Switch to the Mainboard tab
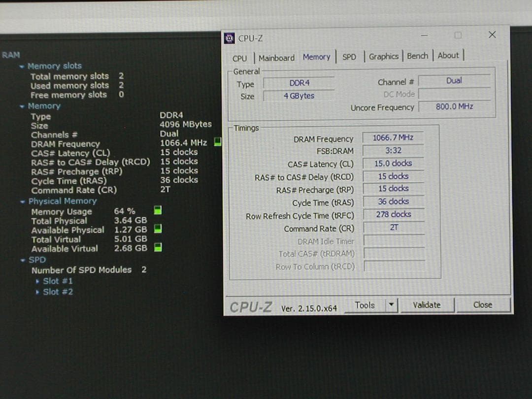This screenshot has height=399, width=532. pyautogui.click(x=276, y=58)
